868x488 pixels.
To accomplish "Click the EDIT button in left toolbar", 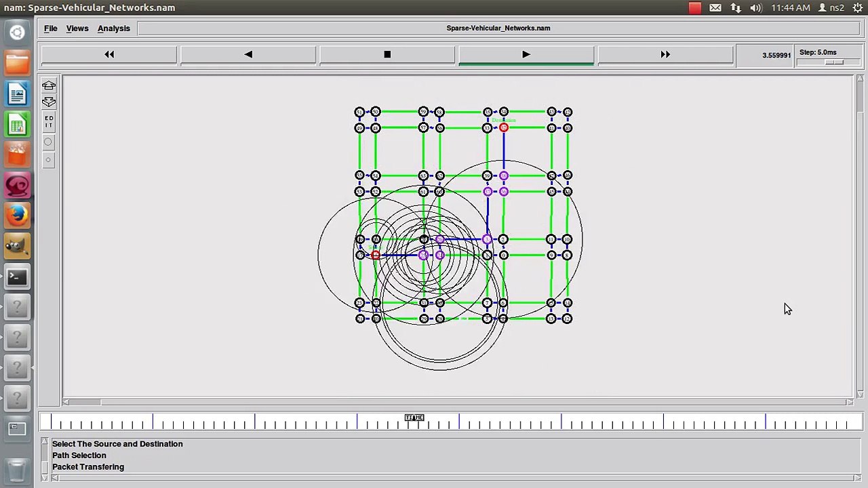I will tap(49, 122).
